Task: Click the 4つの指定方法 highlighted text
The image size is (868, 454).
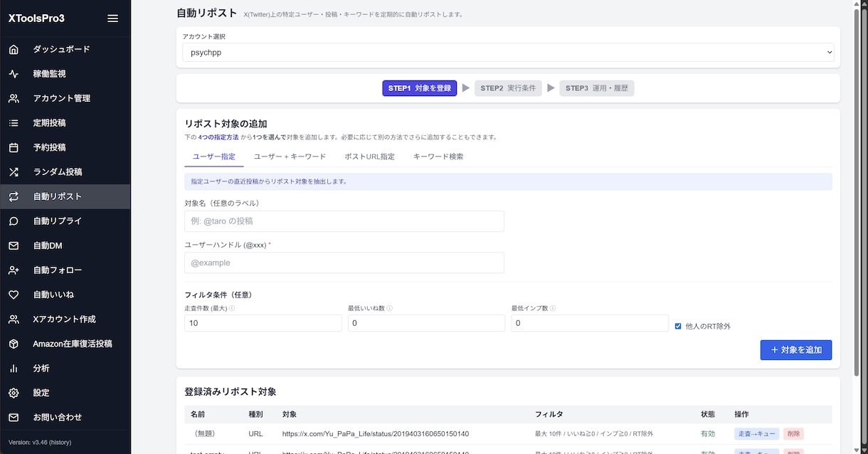Action: click(218, 137)
